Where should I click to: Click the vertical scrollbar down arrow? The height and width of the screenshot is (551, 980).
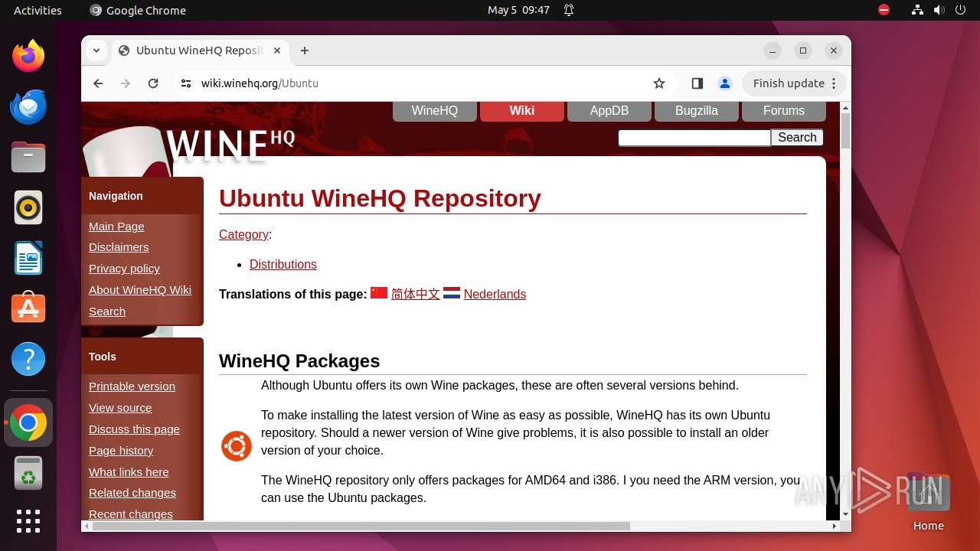pos(845,514)
